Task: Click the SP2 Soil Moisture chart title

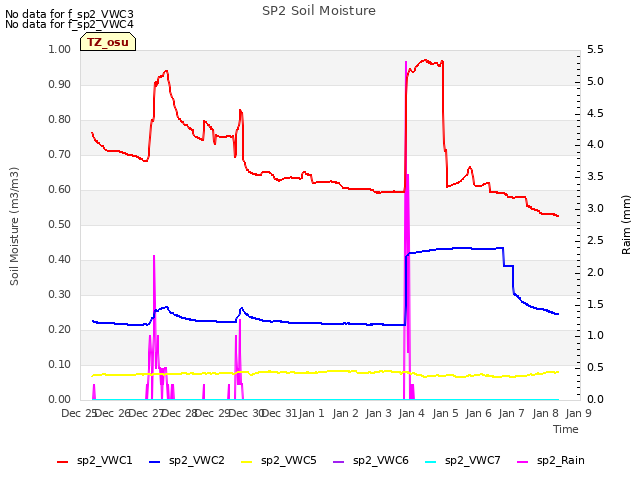Action: pyautogui.click(x=319, y=11)
